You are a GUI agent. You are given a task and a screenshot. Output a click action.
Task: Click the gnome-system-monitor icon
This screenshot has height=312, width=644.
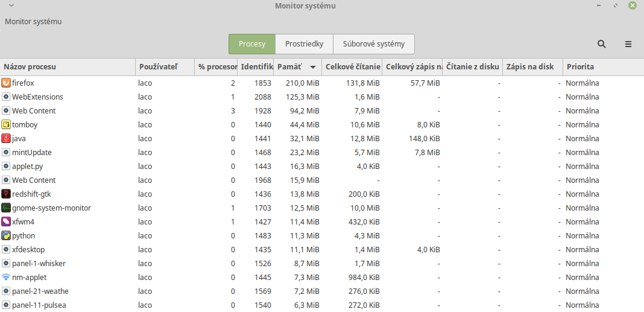pyautogui.click(x=6, y=208)
